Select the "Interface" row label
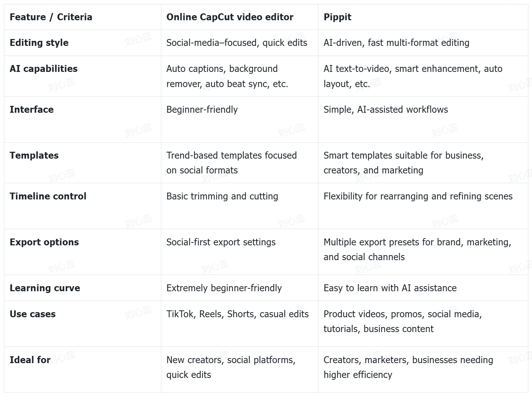 (32, 109)
